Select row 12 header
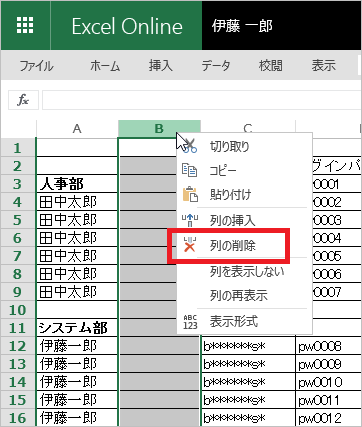This screenshot has height=427, width=362. click(18, 346)
